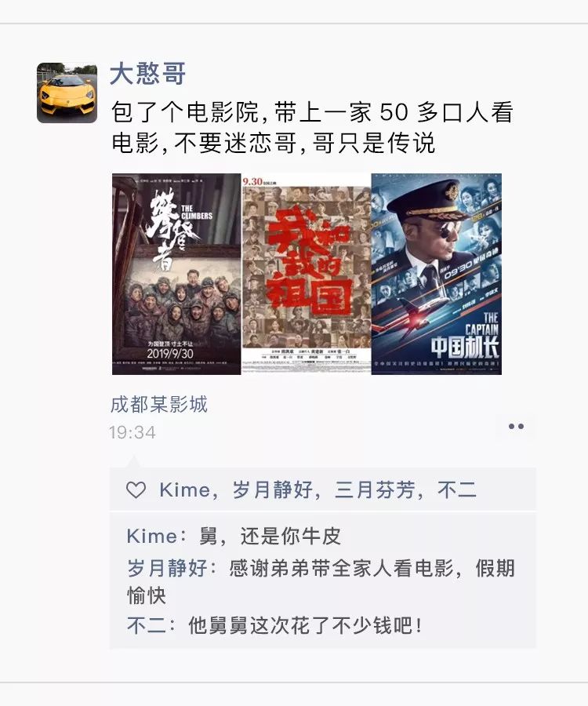Open commenter name Kime in comments
Screen dimensions: 588x706
coord(151,537)
